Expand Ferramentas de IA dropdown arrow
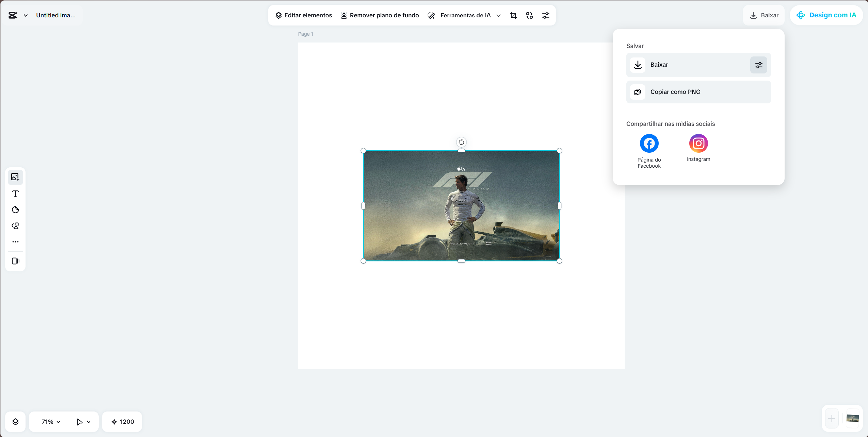This screenshot has width=868, height=437. (498, 15)
